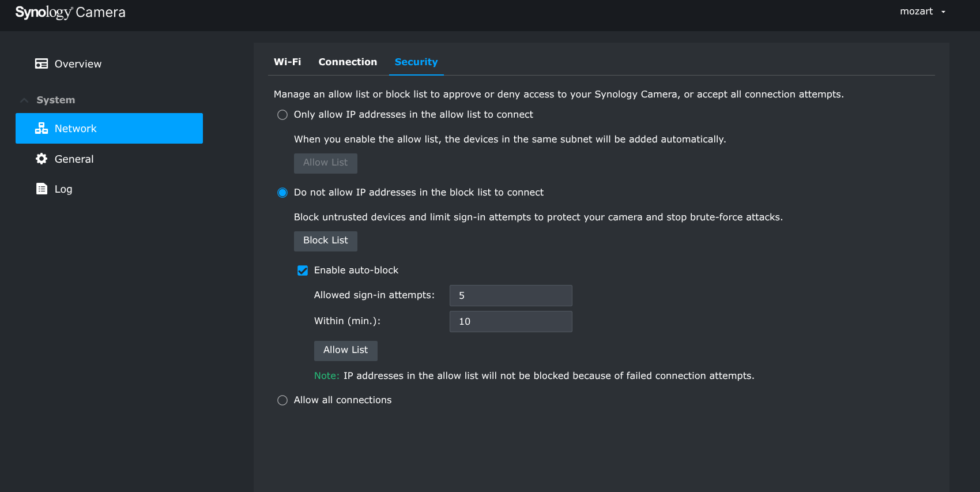Click the Network icon in the sidebar
The width and height of the screenshot is (980, 492).
click(42, 128)
